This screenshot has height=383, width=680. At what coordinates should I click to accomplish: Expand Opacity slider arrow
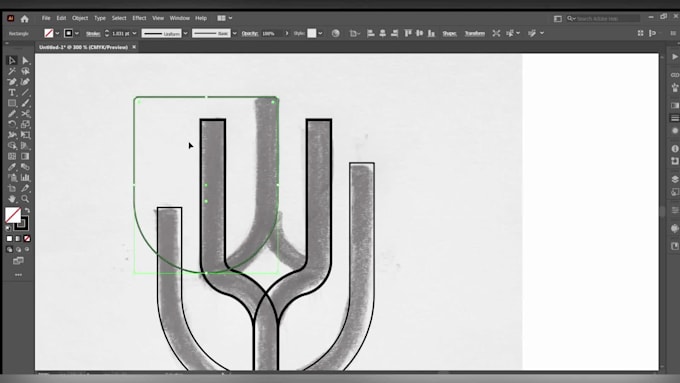(x=286, y=33)
